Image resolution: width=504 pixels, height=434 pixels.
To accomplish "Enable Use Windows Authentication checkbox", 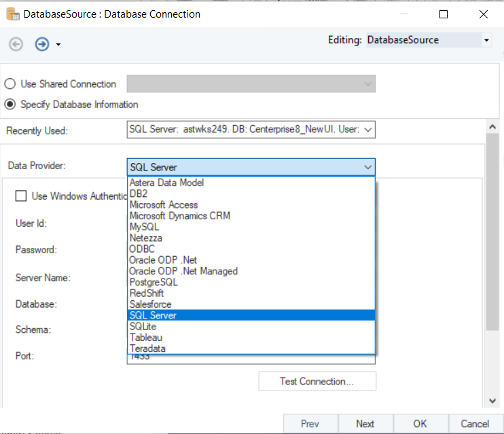I will click(21, 196).
